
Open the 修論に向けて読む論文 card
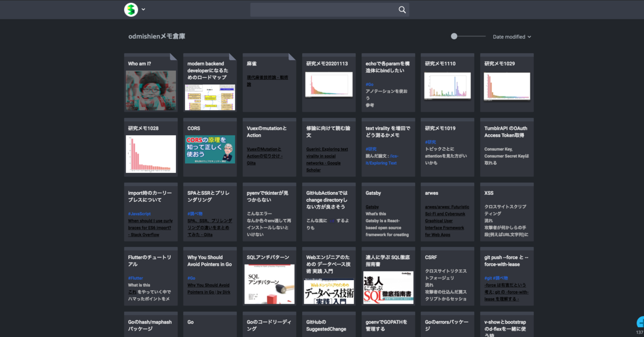click(329, 148)
